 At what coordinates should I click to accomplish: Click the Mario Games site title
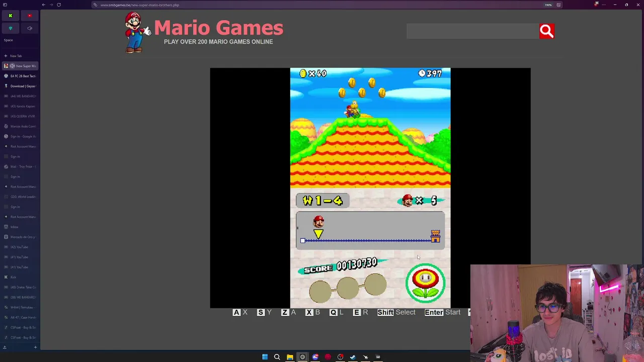pos(219,28)
